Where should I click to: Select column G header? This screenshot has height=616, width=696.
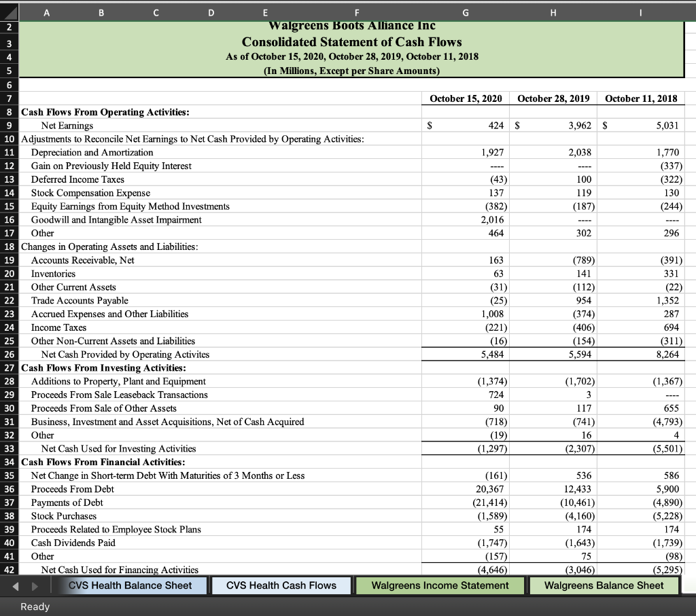coord(466,12)
